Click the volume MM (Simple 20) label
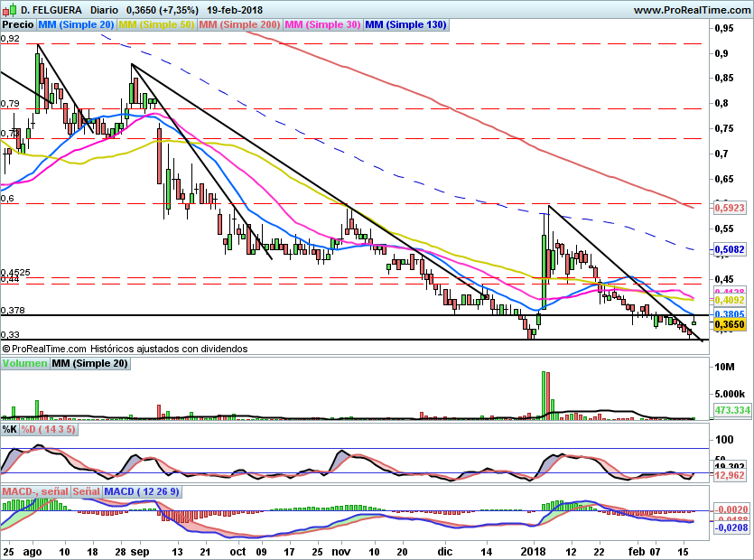Screen dimensions: 754x560 coord(88,364)
